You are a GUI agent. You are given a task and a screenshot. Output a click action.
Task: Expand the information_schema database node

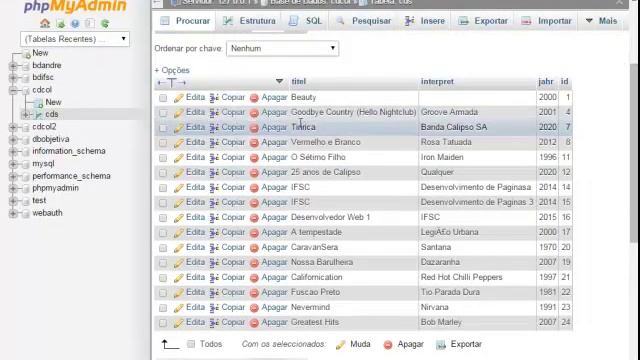click(x=13, y=151)
